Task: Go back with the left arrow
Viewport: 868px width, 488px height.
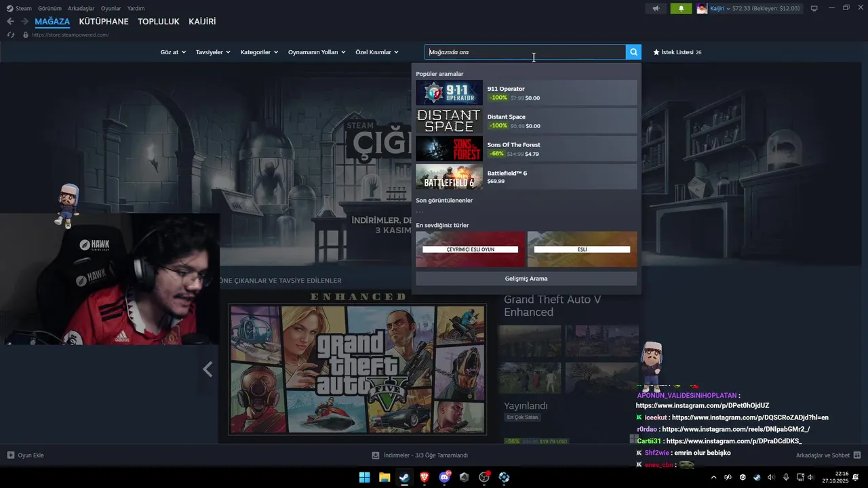Action: coord(10,22)
